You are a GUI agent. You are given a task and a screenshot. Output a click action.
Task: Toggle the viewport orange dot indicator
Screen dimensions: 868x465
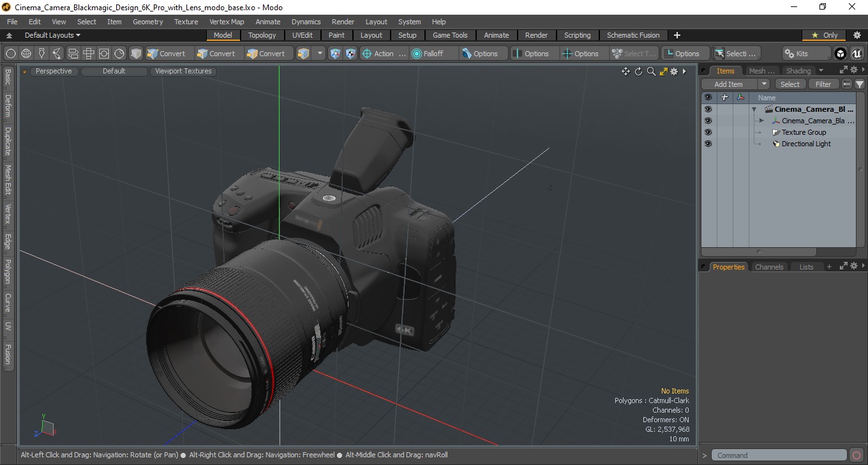tap(25, 72)
